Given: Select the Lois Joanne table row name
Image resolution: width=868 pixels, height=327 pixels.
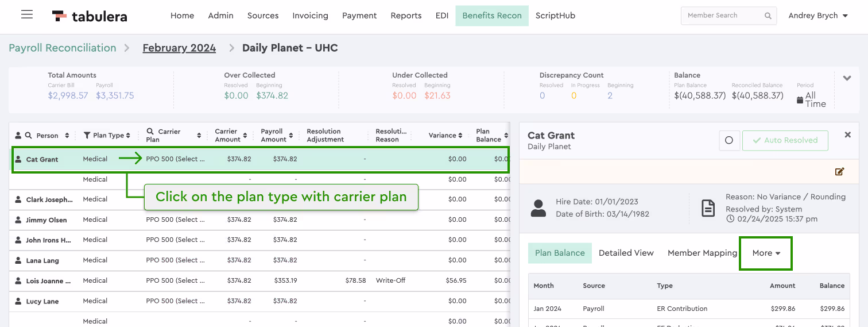Looking at the screenshot, I should pyautogui.click(x=49, y=281).
